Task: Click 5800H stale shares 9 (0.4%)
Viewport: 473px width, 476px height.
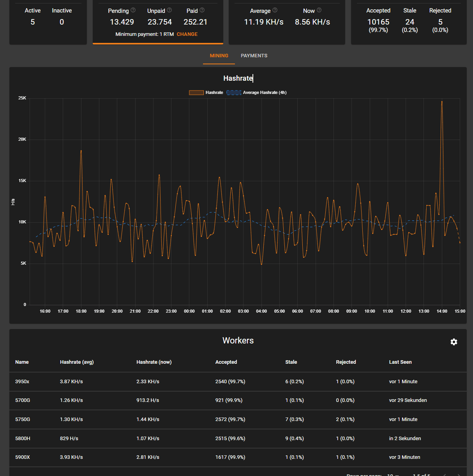Action: 295,439
